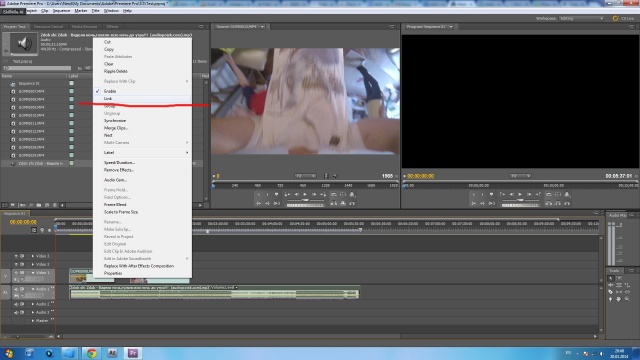Viewport: 640px width, 360px height.
Task: Select the Hand tool
Action: coord(619,299)
